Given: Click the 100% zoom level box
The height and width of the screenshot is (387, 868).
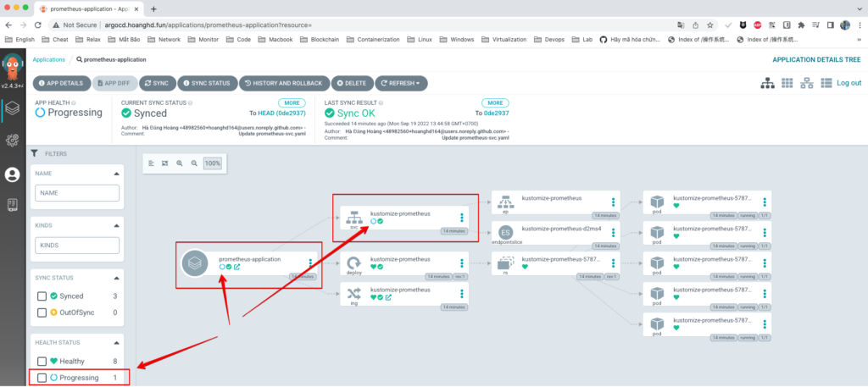Looking at the screenshot, I should tap(213, 163).
